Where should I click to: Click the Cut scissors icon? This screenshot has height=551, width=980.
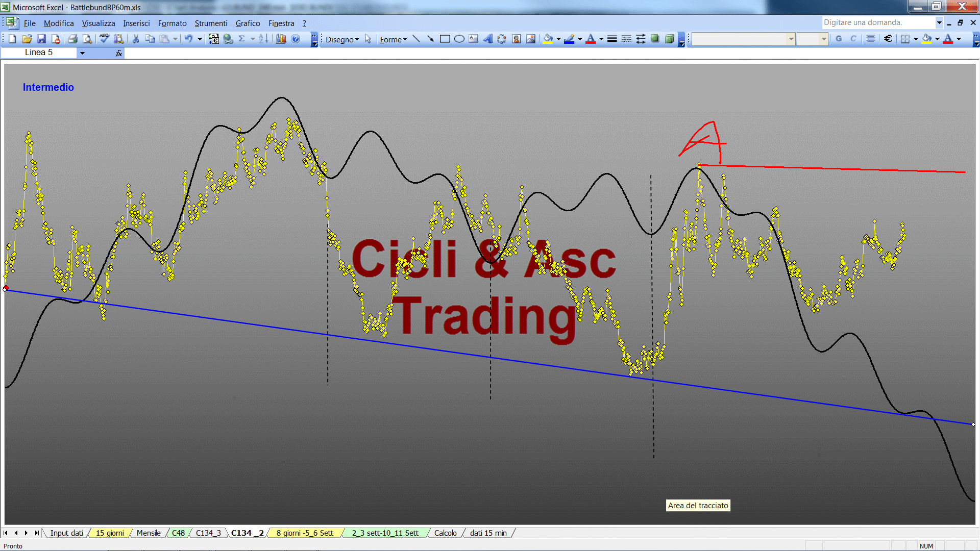136,39
